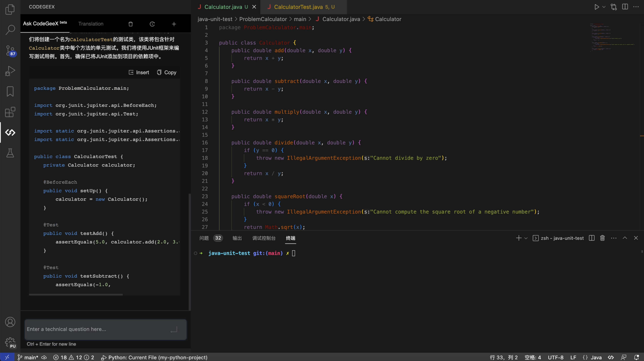The image size is (644, 361).
Task: Split the editor to the right
Action: [x=625, y=7]
